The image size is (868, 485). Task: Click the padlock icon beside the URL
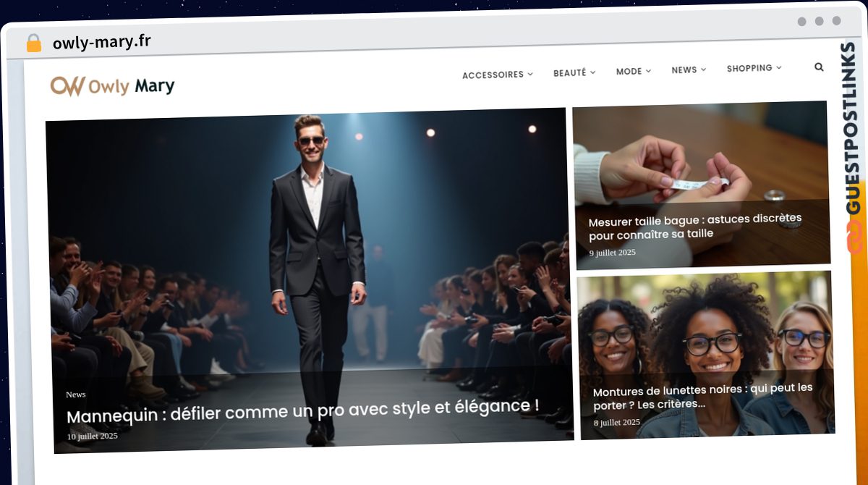coord(33,43)
